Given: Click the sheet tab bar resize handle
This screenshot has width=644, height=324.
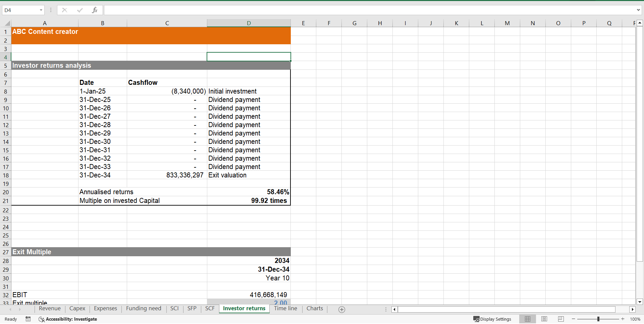Looking at the screenshot, I should (x=386, y=310).
